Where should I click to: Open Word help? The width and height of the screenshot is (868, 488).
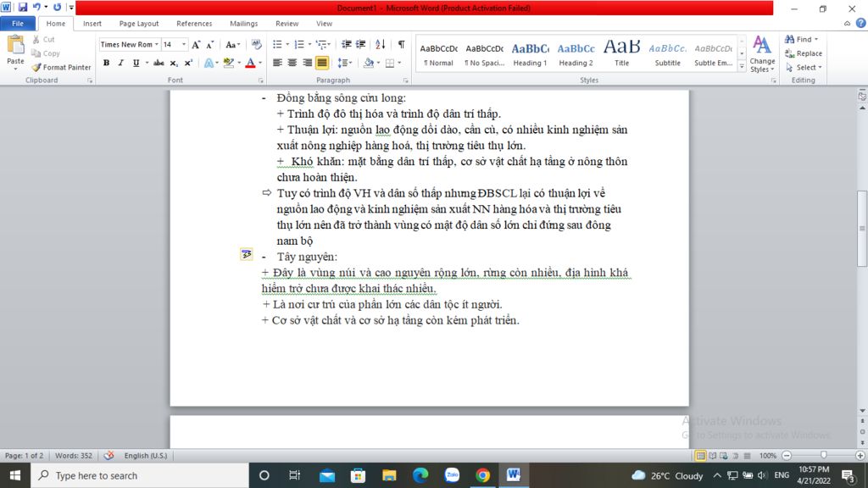[860, 23]
